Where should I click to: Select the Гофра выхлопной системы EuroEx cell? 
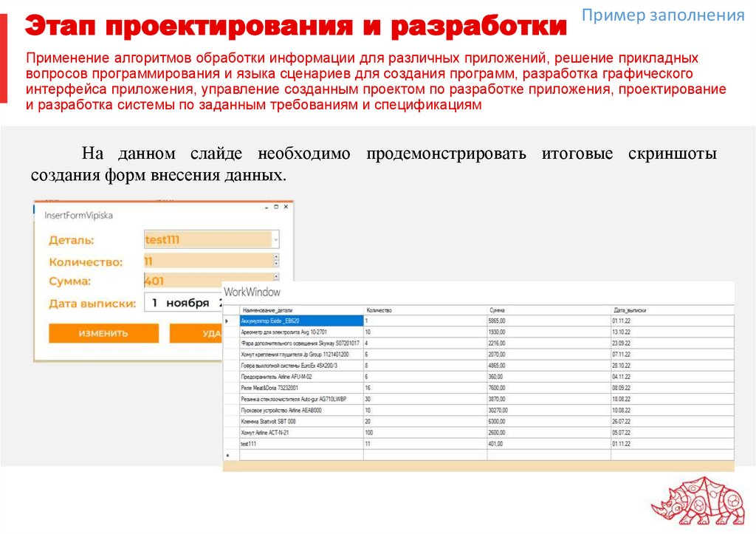click(x=301, y=366)
